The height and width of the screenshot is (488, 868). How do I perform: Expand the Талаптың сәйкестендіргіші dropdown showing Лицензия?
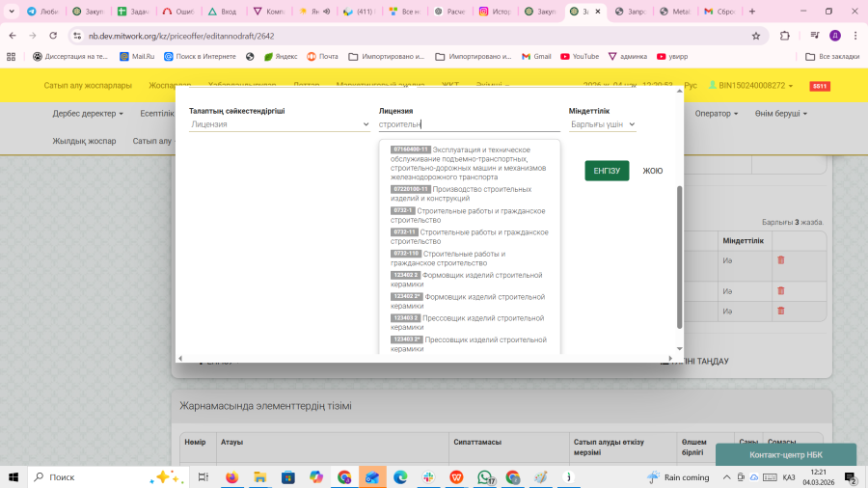pos(280,124)
